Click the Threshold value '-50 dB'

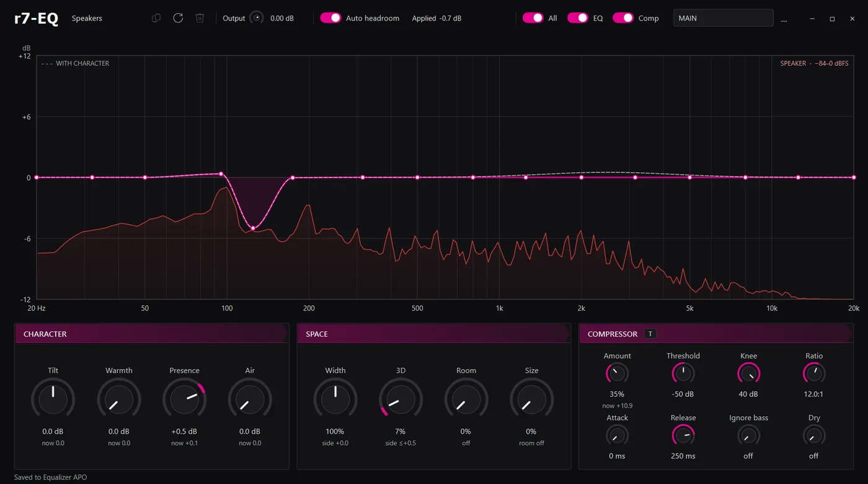[683, 394]
